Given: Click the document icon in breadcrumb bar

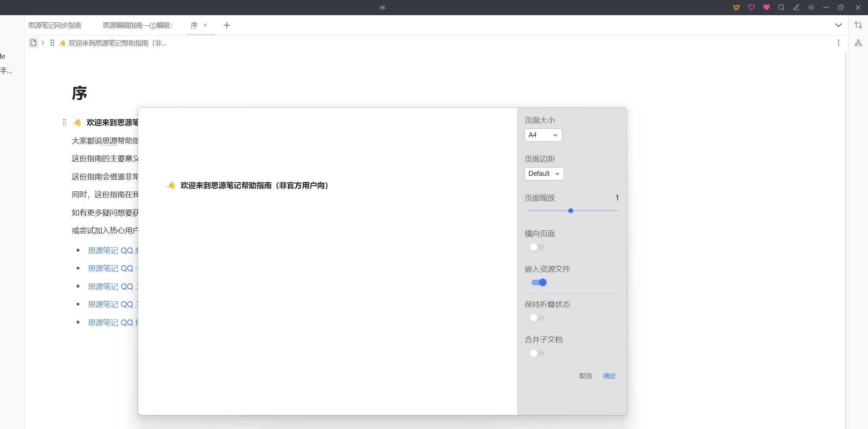Looking at the screenshot, I should pyautogui.click(x=33, y=43).
